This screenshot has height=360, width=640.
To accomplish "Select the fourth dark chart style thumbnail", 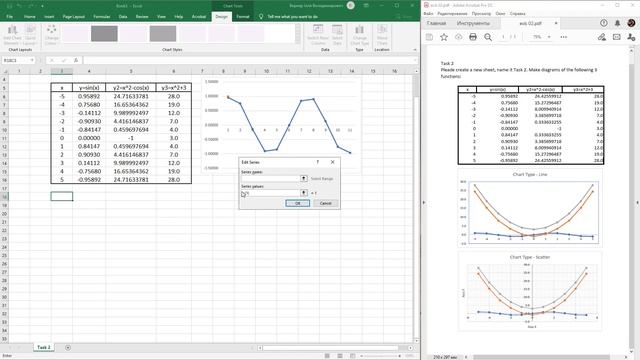I will (x=163, y=33).
